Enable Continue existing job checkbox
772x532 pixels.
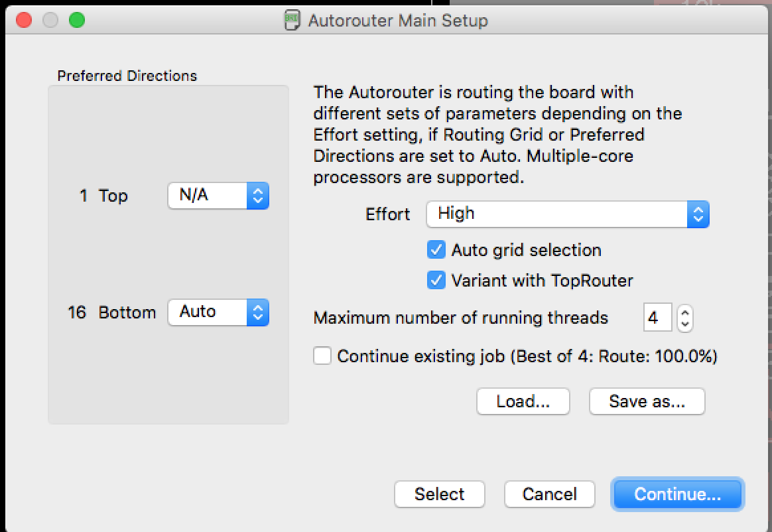point(322,356)
